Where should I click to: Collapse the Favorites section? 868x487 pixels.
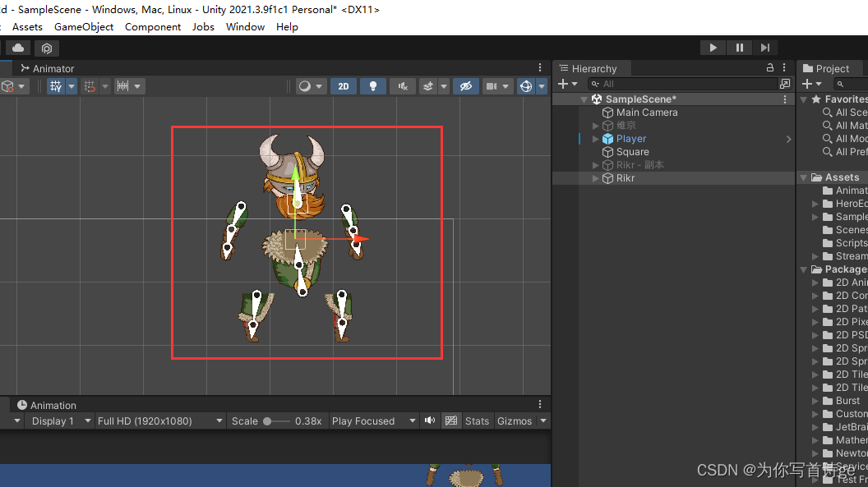(x=803, y=99)
